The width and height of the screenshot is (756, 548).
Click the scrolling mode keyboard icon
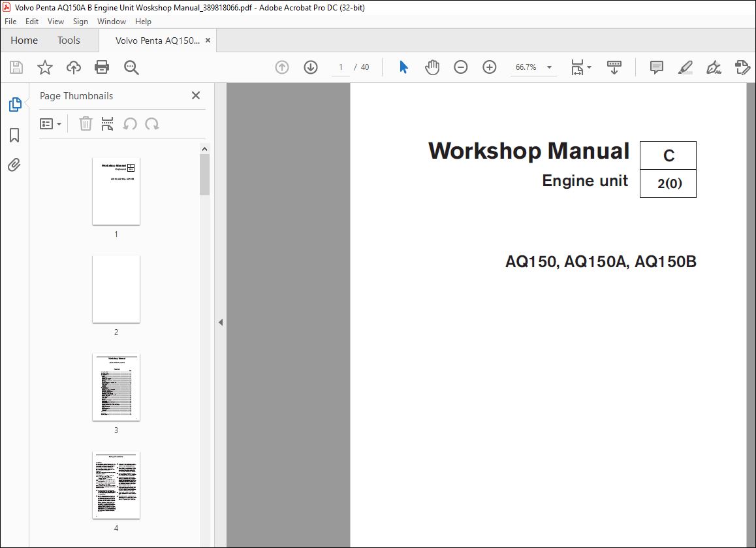click(x=614, y=67)
